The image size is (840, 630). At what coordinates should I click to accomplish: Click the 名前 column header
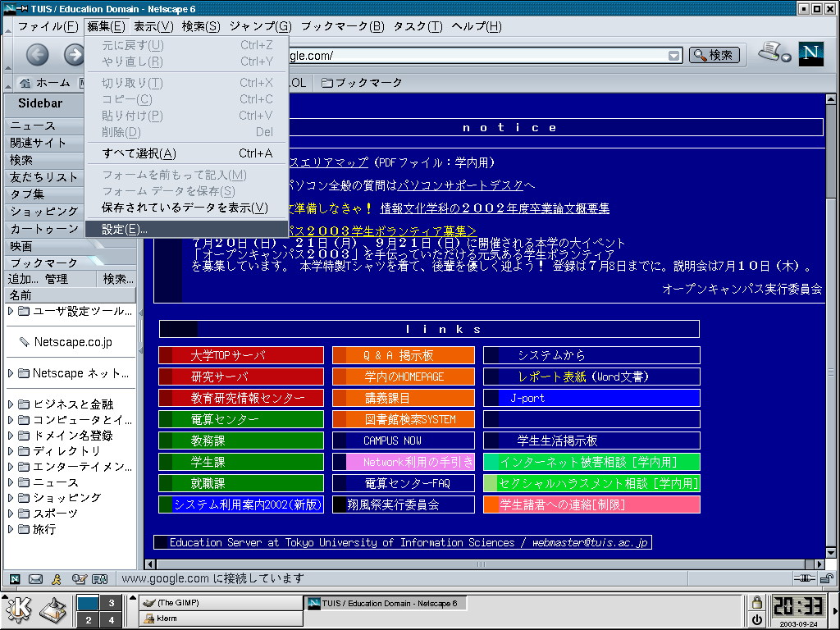[70, 295]
